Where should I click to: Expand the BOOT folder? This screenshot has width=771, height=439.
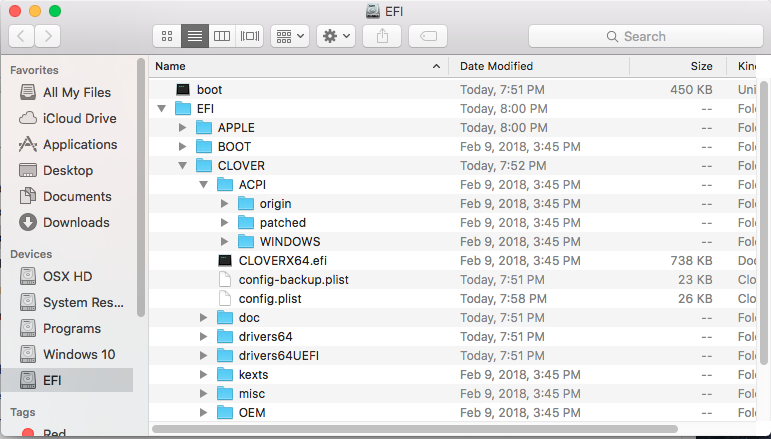(182, 146)
